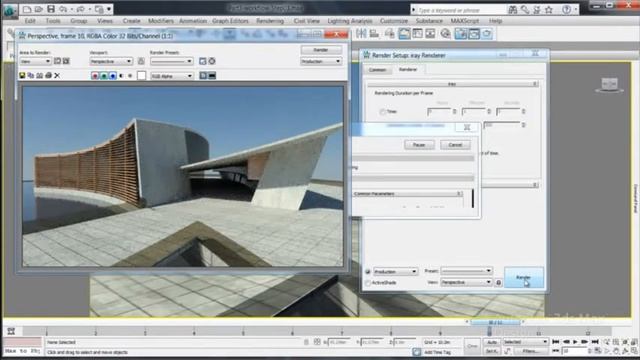Open the Modifiers menu
This screenshot has width=640, height=360.
[160, 21]
